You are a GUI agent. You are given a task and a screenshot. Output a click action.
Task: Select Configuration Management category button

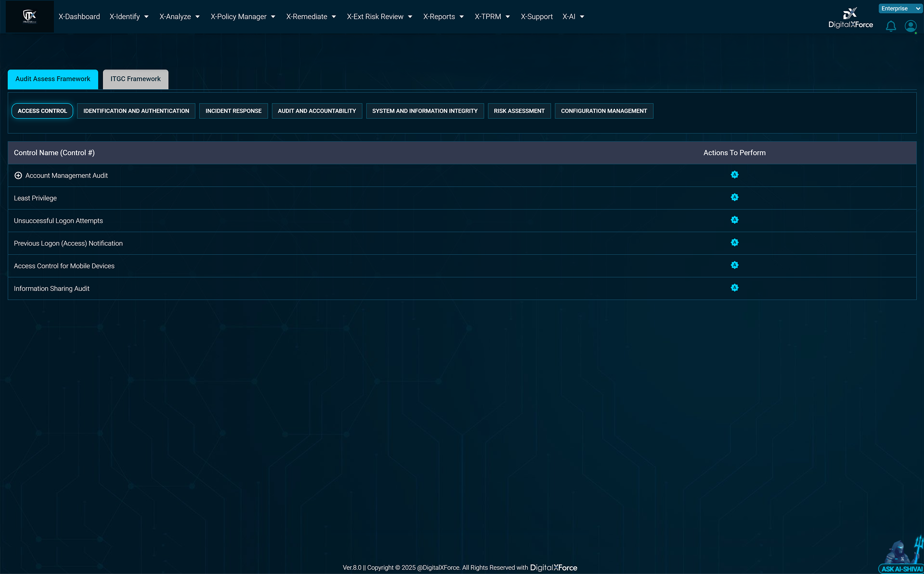click(x=603, y=111)
